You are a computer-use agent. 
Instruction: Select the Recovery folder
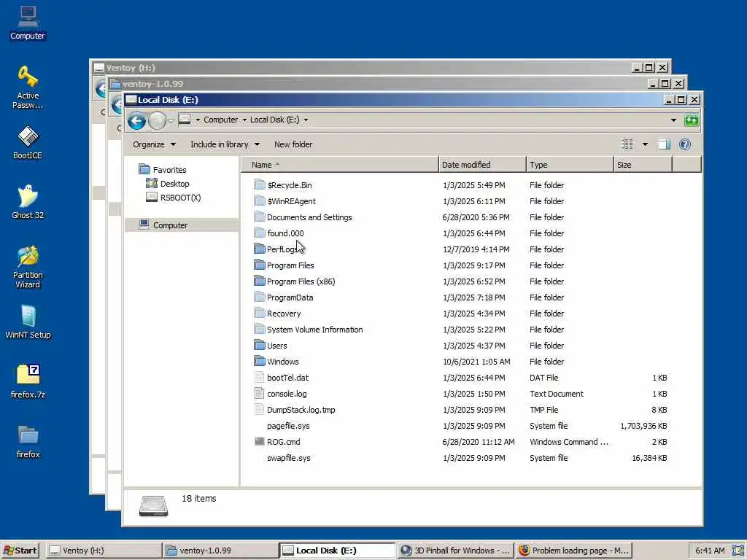coord(284,314)
